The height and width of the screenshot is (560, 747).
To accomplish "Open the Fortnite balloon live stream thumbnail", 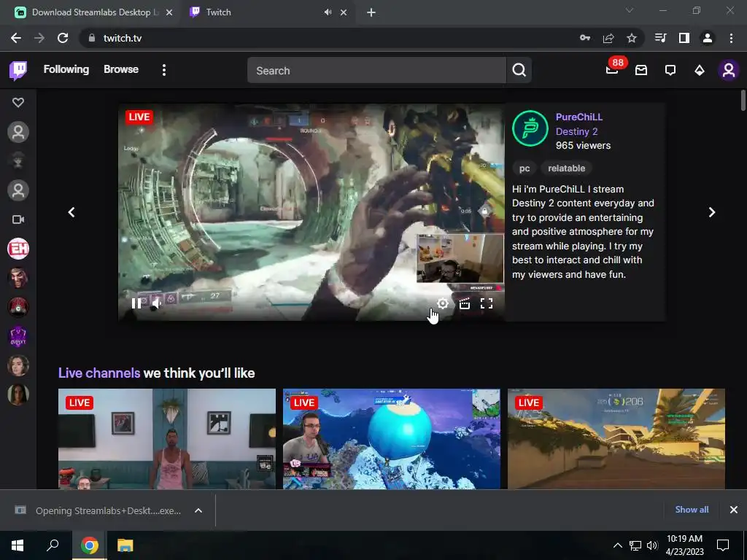I will pyautogui.click(x=392, y=439).
